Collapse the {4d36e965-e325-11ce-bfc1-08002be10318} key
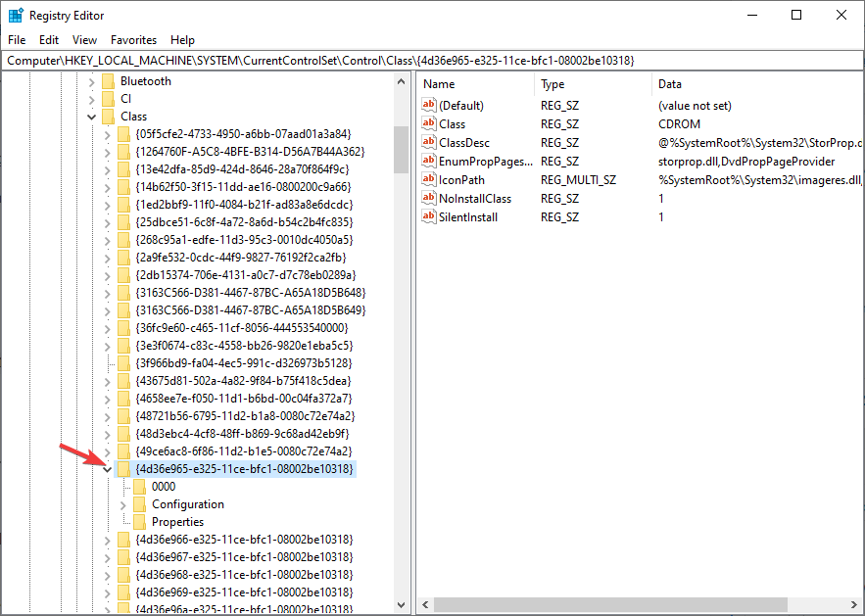The width and height of the screenshot is (865, 616). tap(108, 469)
